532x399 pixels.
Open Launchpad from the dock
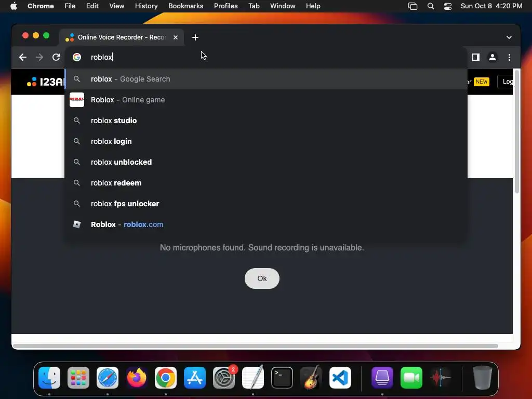(x=78, y=378)
